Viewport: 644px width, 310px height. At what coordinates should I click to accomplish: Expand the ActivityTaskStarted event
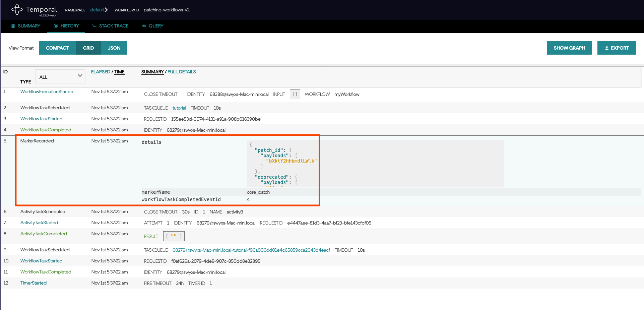[x=39, y=223]
